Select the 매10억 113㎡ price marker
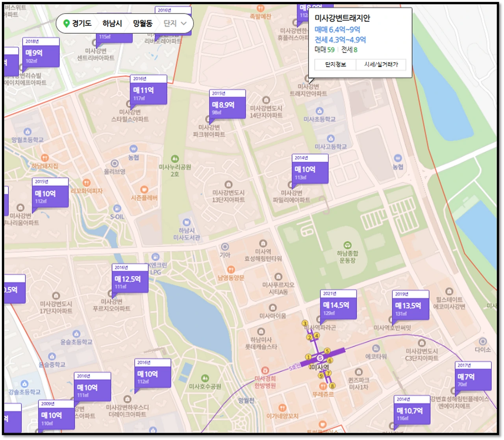The width and height of the screenshot is (504, 440). tap(310, 169)
